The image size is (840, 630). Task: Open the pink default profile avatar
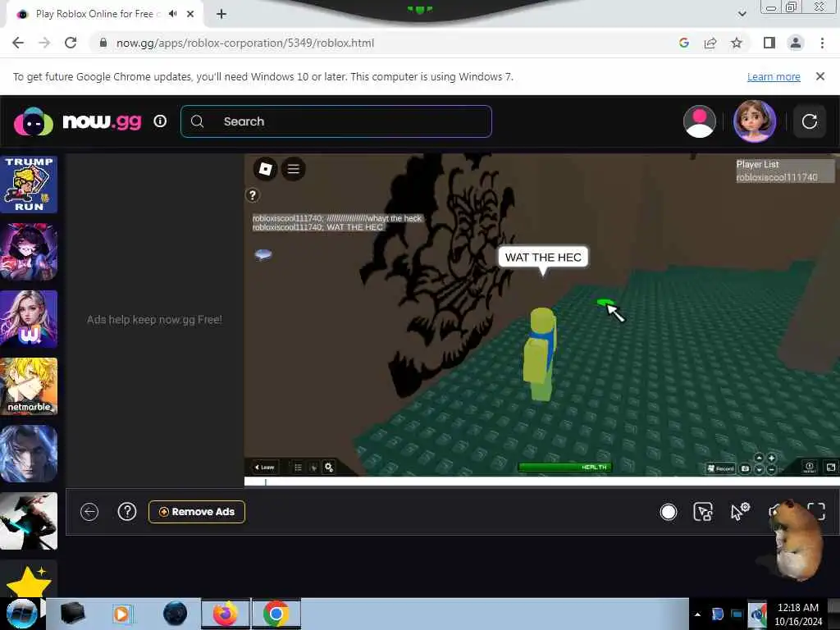point(699,121)
